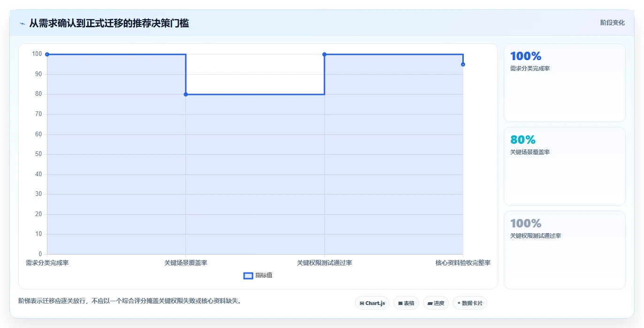Image resolution: width=644 pixels, height=328 pixels.
Task: Click the data point for 需求分类完成率
Action: pyautogui.click(x=47, y=55)
